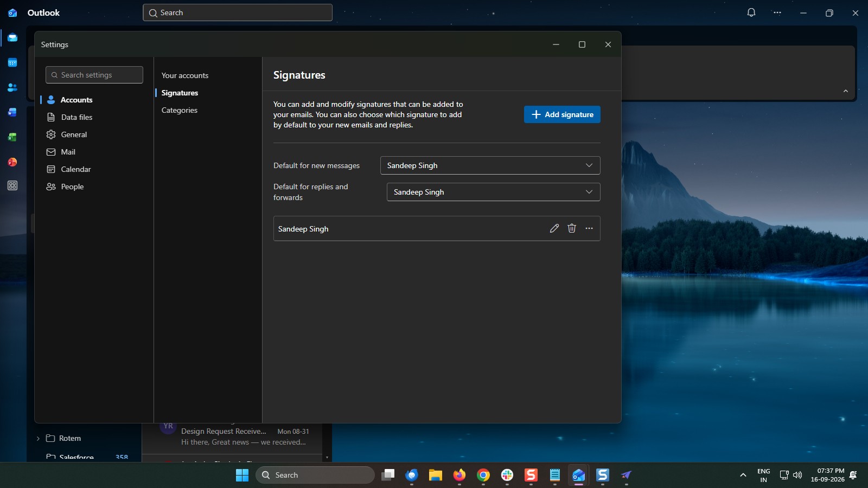Click the Search settings field
The width and height of the screenshot is (868, 488).
point(94,75)
